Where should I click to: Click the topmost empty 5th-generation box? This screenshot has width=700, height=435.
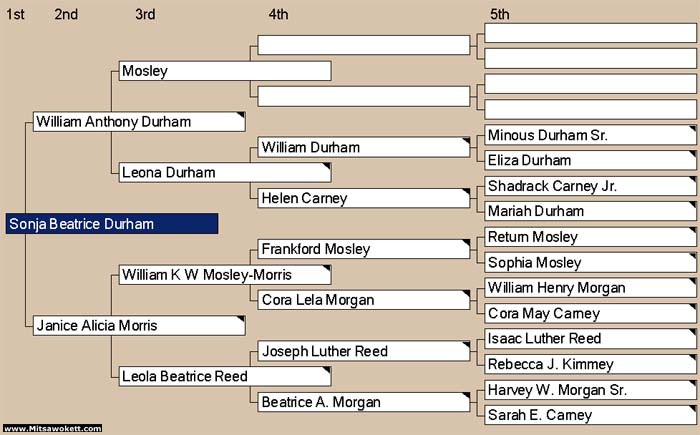click(591, 33)
